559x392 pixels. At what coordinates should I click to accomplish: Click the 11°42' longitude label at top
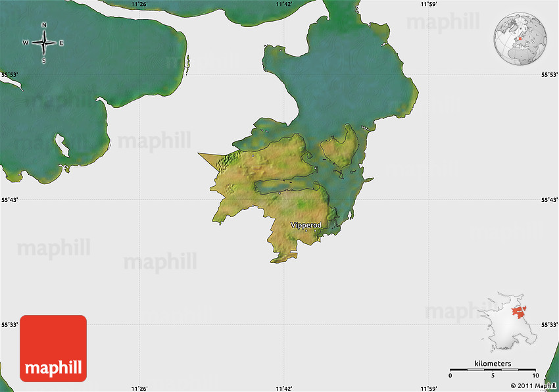point(283,5)
